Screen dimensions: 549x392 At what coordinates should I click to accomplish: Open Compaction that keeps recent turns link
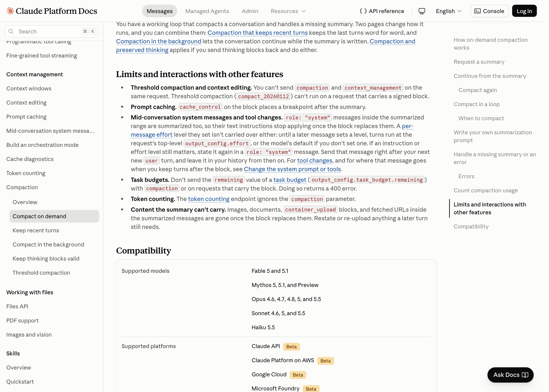pos(258,33)
